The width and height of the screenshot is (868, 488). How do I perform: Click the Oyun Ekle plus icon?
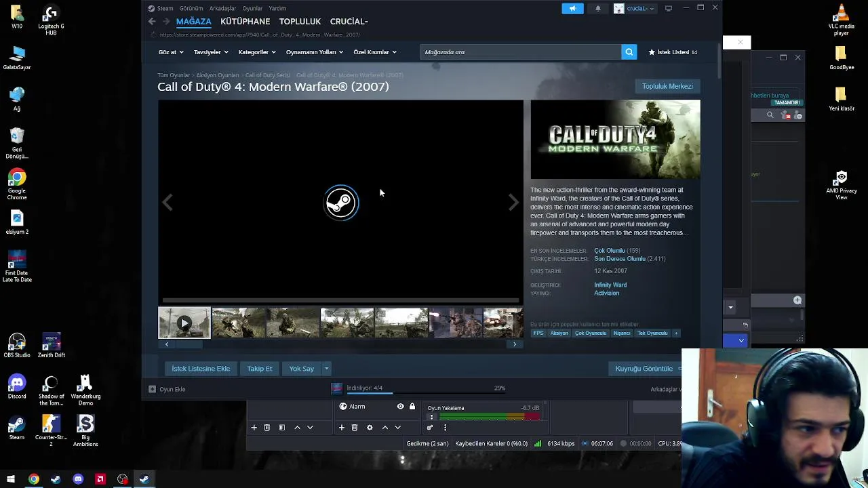tap(152, 389)
